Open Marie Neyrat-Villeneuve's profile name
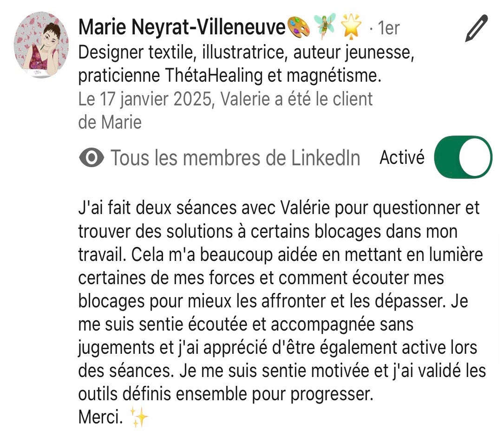The image size is (504, 442). coord(181,28)
